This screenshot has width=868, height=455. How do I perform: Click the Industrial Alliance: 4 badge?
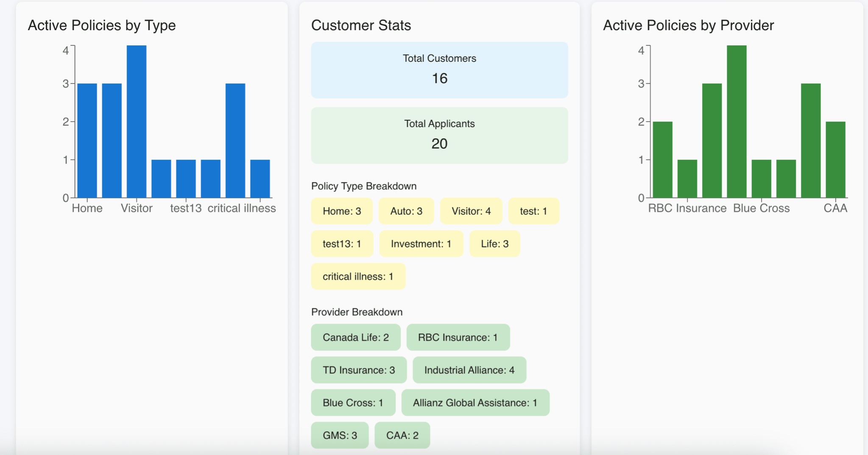469,370
